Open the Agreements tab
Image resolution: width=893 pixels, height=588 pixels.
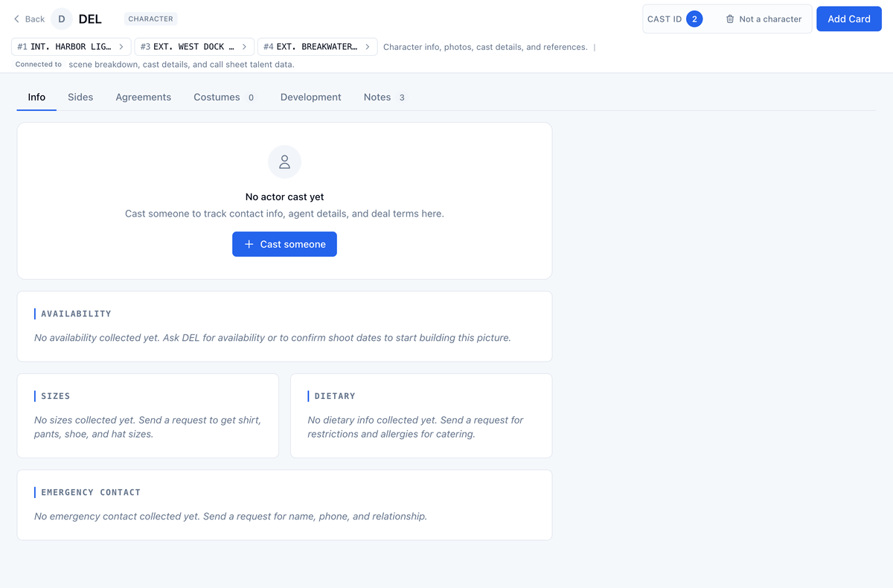point(144,98)
